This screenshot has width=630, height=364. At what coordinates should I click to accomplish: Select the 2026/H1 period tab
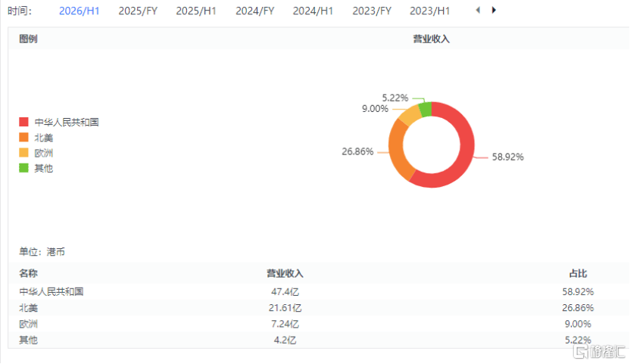79,11
